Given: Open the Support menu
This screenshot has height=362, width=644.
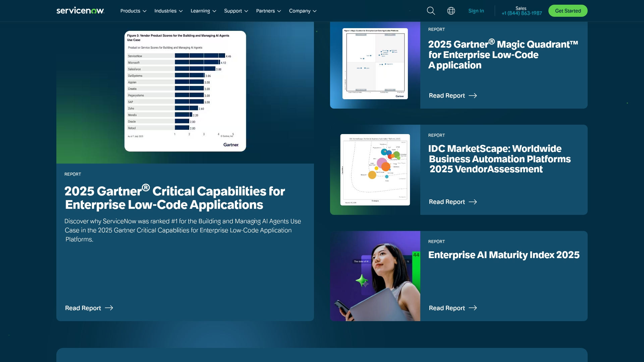Looking at the screenshot, I should (x=236, y=11).
